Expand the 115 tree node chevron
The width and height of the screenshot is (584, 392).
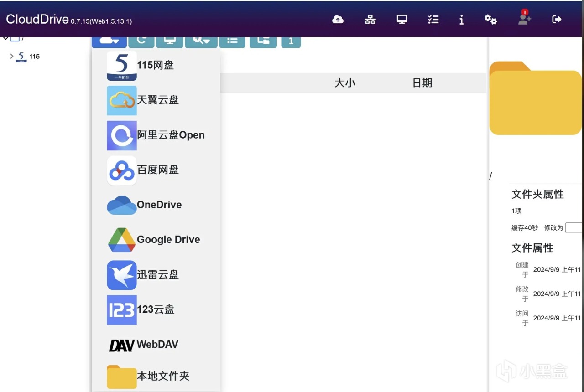[x=11, y=57]
